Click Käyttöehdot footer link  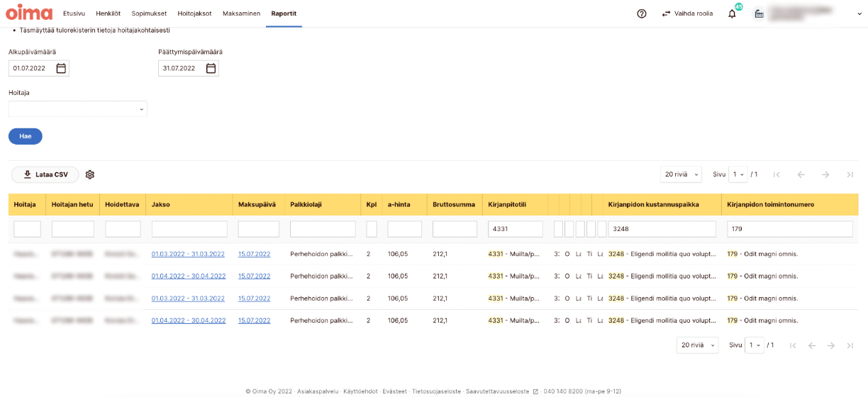coord(360,391)
